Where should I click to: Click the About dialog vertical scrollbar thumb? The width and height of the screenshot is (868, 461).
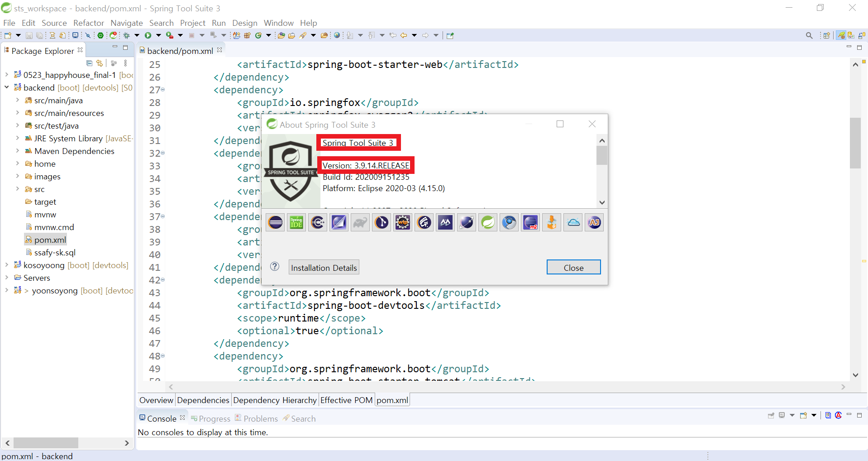coord(601,155)
